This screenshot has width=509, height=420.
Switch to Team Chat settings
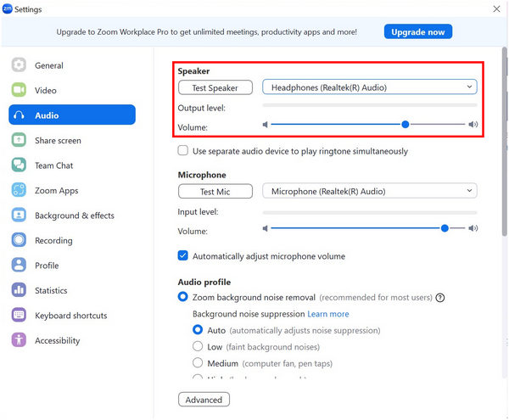72,165
